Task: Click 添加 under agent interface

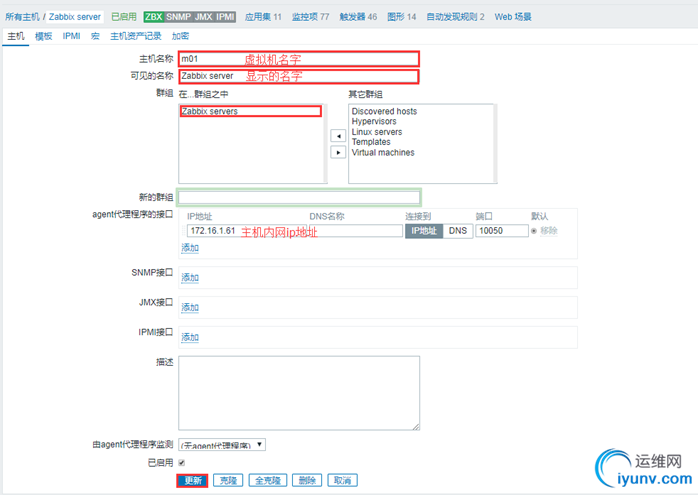Action: 190,248
